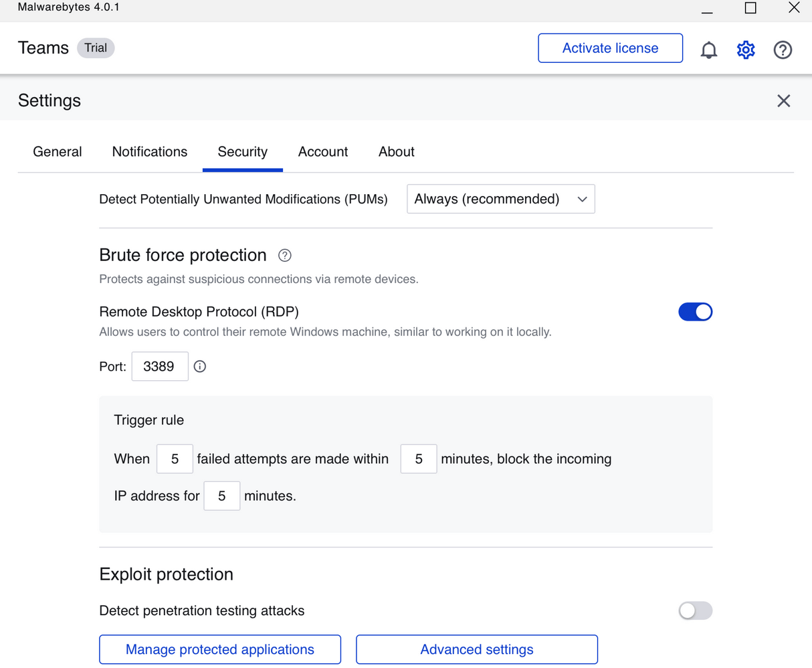Click the settings gear icon
This screenshot has width=812, height=668.
[x=746, y=50]
